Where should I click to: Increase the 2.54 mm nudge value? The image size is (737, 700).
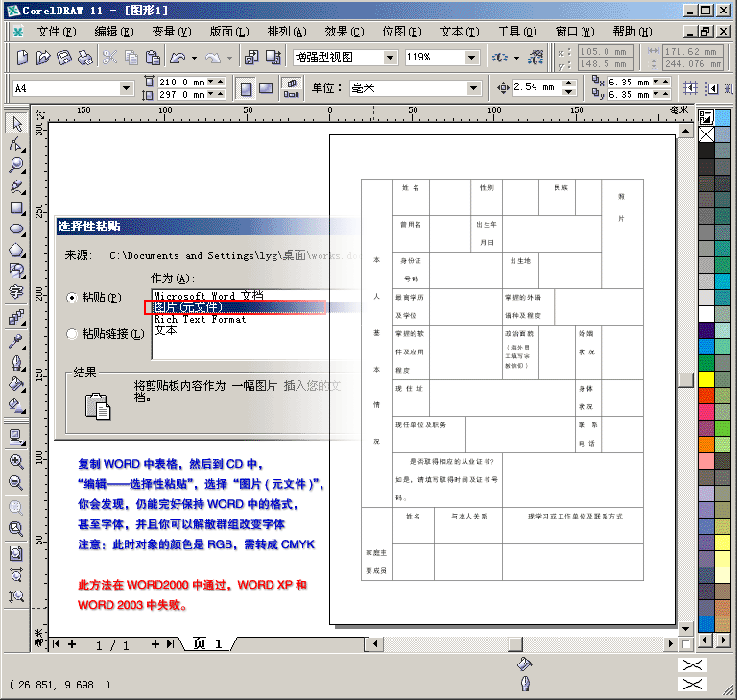(x=569, y=84)
